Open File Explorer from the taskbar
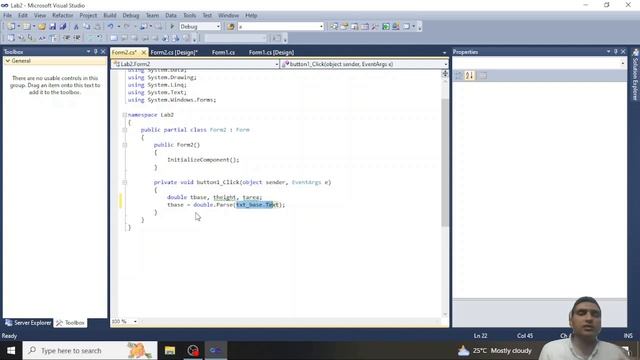Viewport: 640px width, 360px height. pos(170,351)
